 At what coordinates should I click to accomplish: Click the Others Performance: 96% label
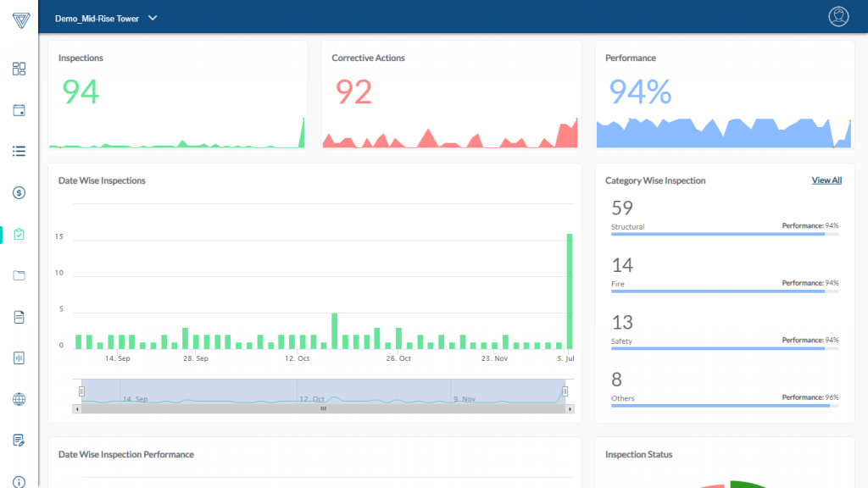click(810, 397)
